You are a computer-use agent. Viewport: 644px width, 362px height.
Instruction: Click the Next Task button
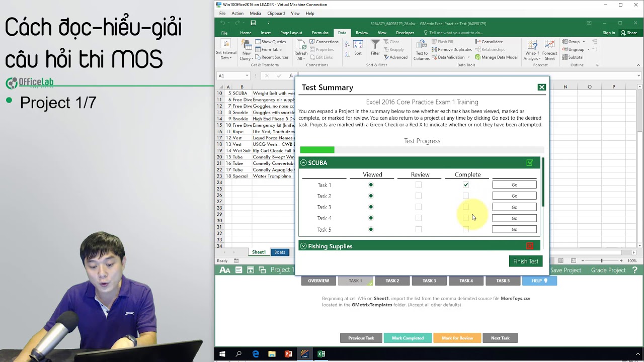pos(500,338)
